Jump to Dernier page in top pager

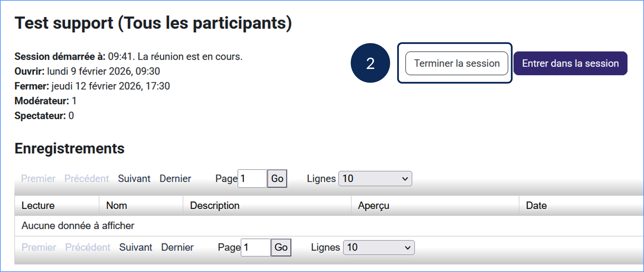point(175,179)
